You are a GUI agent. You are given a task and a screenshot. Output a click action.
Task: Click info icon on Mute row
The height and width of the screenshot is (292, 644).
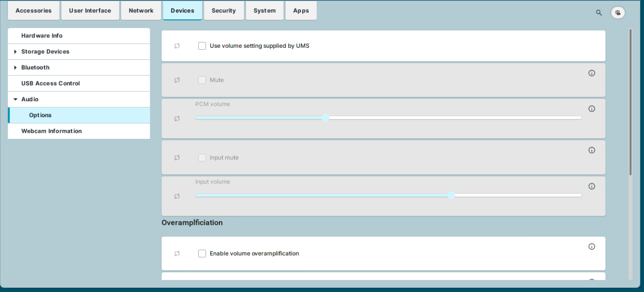(592, 73)
